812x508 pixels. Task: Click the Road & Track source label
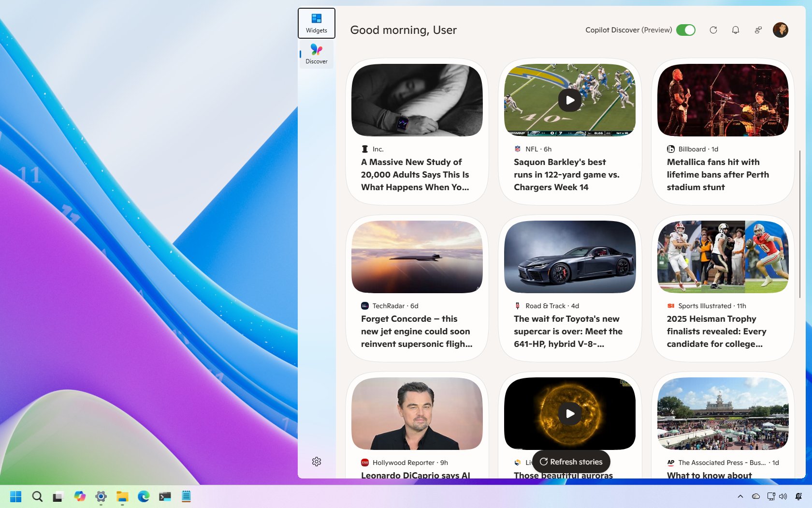pos(545,306)
